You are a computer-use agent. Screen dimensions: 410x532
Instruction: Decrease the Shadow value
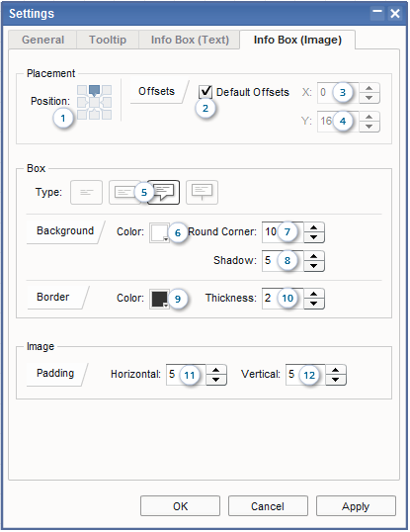point(314,266)
